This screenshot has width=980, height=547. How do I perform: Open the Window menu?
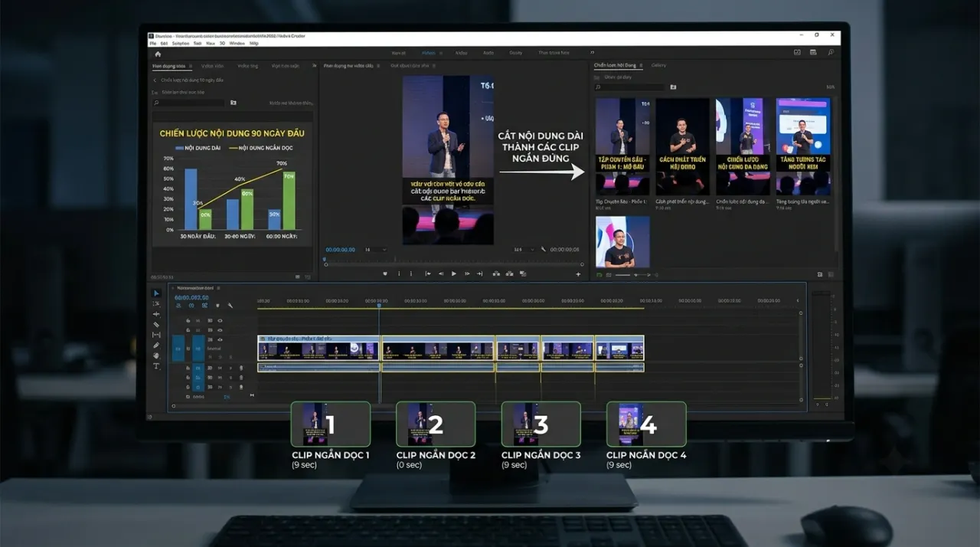pos(237,44)
